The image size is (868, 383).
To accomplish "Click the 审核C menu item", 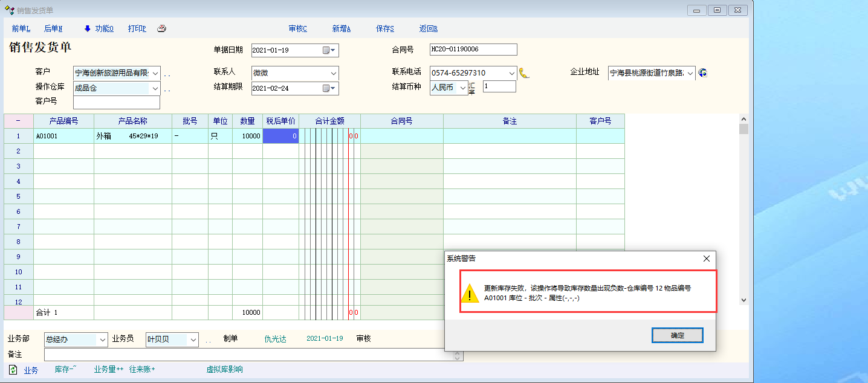I will pyautogui.click(x=297, y=28).
